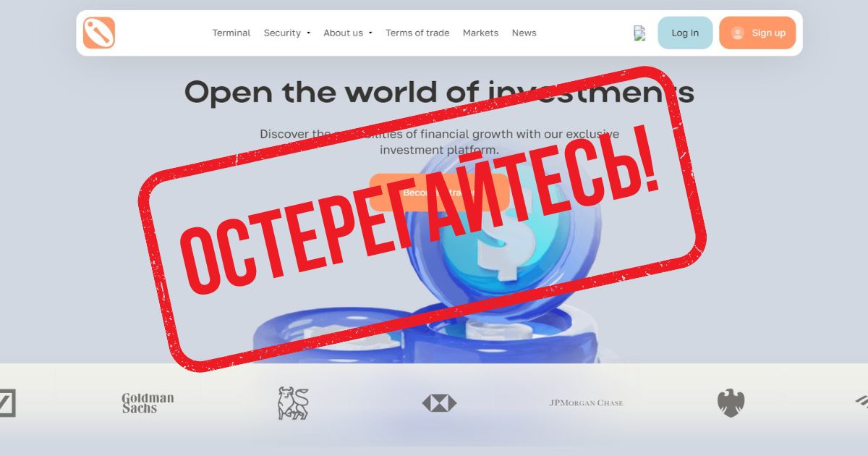Click the Log In button
This screenshot has height=456, width=868.
click(x=685, y=33)
